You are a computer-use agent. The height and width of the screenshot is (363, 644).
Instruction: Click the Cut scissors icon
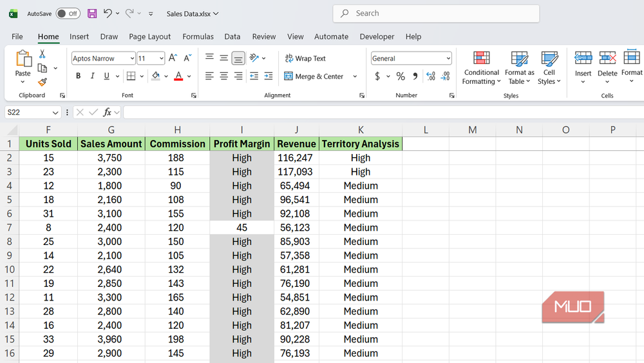[x=42, y=54]
